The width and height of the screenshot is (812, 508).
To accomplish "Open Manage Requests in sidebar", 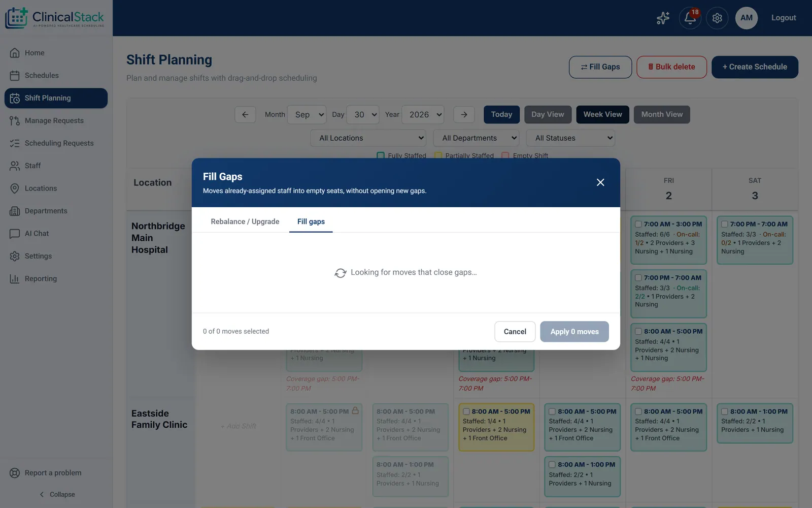I will (56, 120).
